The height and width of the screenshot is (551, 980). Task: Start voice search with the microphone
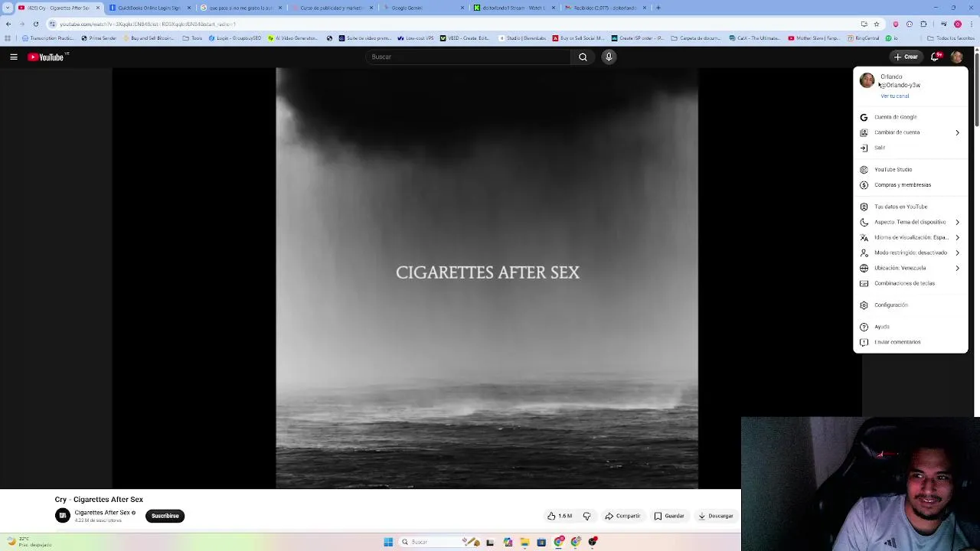pos(609,57)
